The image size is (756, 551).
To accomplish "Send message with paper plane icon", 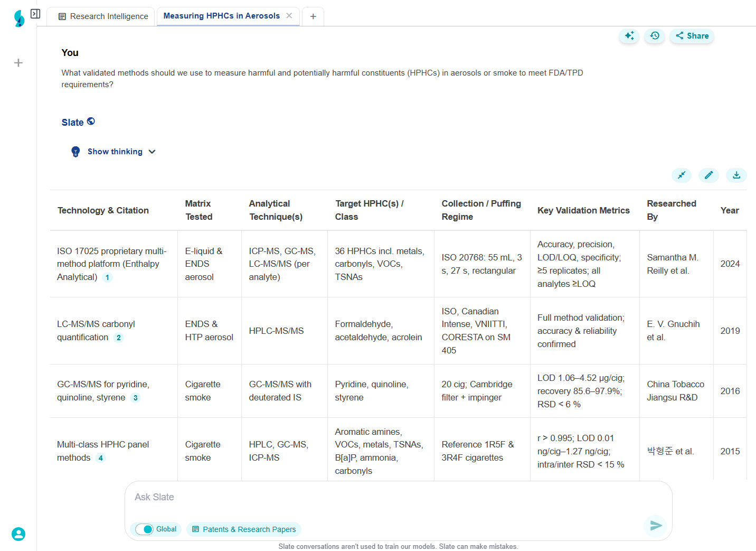I will coord(656,525).
